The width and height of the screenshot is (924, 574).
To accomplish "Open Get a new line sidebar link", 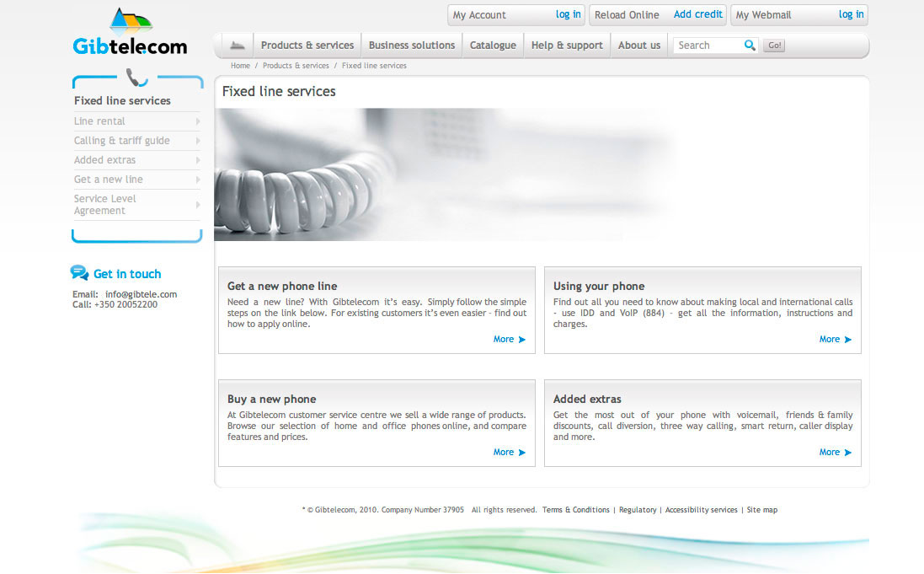I will tap(109, 180).
